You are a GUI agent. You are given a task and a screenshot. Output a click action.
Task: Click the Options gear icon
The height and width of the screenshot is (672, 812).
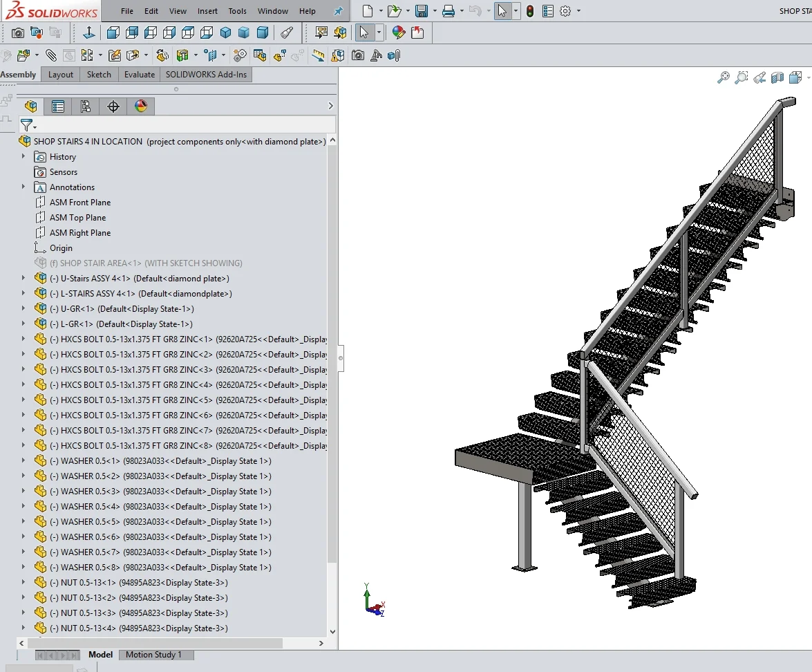565,11
